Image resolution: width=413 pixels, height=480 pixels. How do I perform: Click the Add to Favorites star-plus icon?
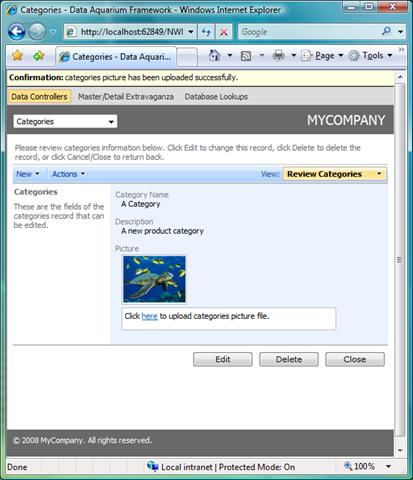(x=39, y=56)
